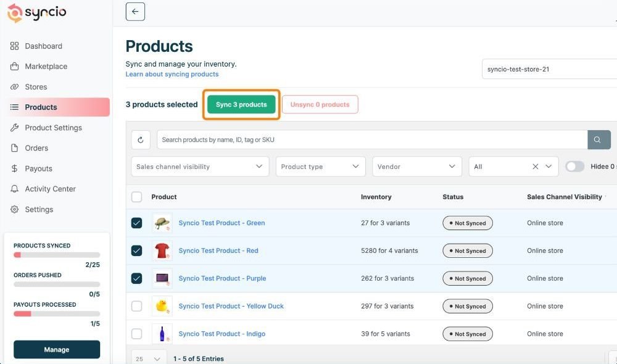The width and height of the screenshot is (617, 364).
Task: Open Dashboard in the sidebar
Action: [x=43, y=46]
